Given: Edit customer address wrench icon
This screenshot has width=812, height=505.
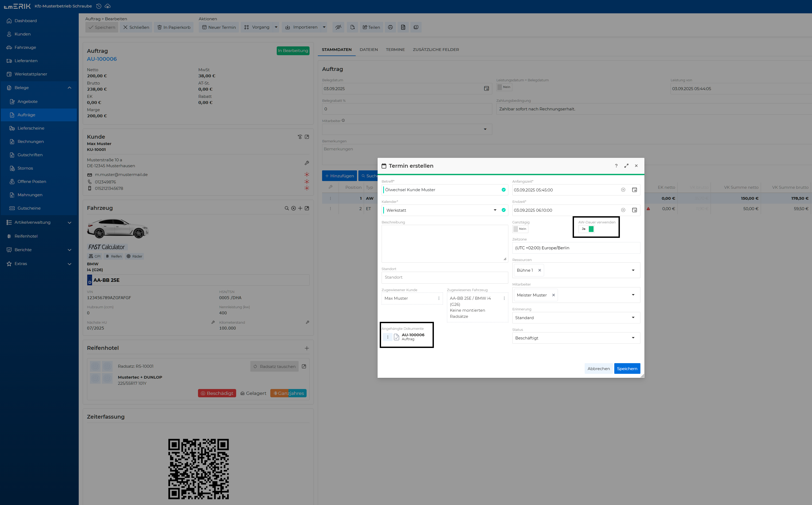Looking at the screenshot, I should pos(307,163).
